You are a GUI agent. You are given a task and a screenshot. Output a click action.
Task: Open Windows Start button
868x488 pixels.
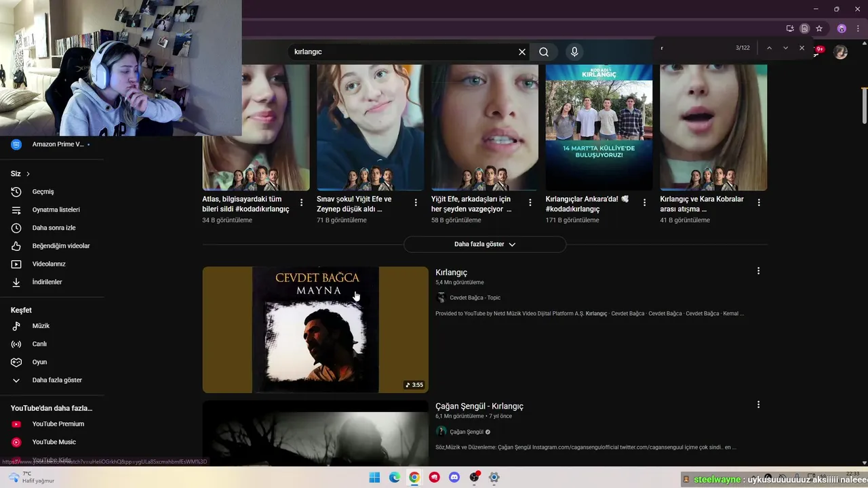374,477
